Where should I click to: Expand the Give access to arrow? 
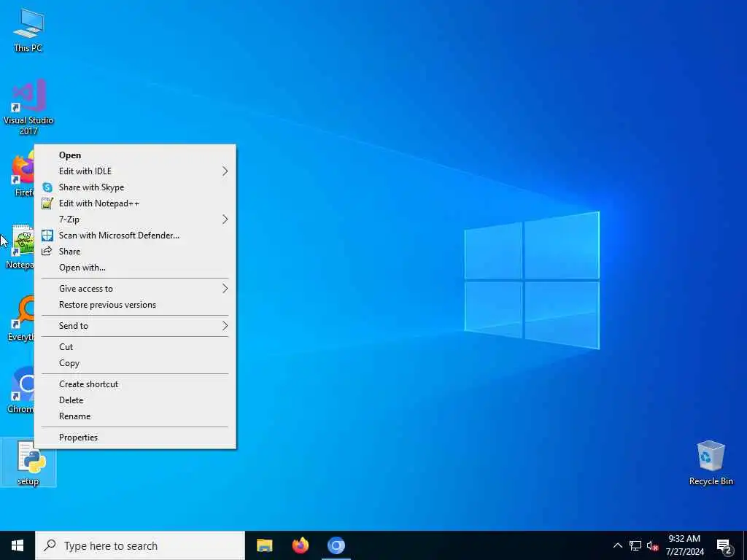(225, 289)
